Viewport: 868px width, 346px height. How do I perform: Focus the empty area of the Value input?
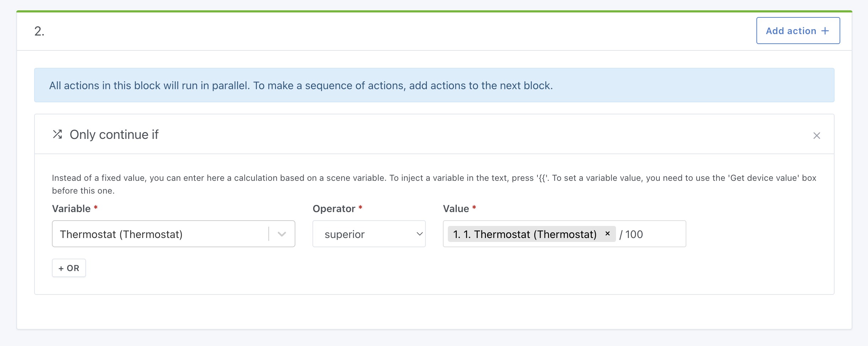[664, 234]
